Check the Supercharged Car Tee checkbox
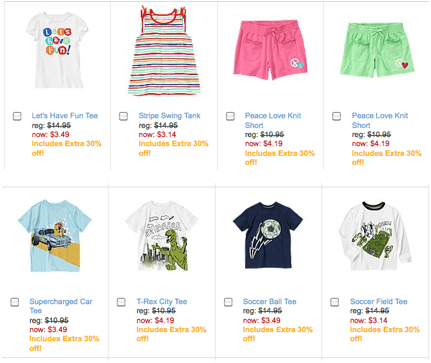Image resolution: width=431 pixels, height=363 pixels. [x=15, y=302]
